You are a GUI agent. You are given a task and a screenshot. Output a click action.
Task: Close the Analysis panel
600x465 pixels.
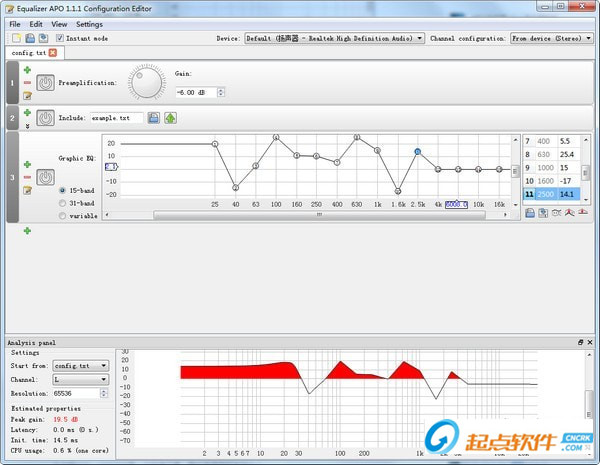pyautogui.click(x=590, y=342)
